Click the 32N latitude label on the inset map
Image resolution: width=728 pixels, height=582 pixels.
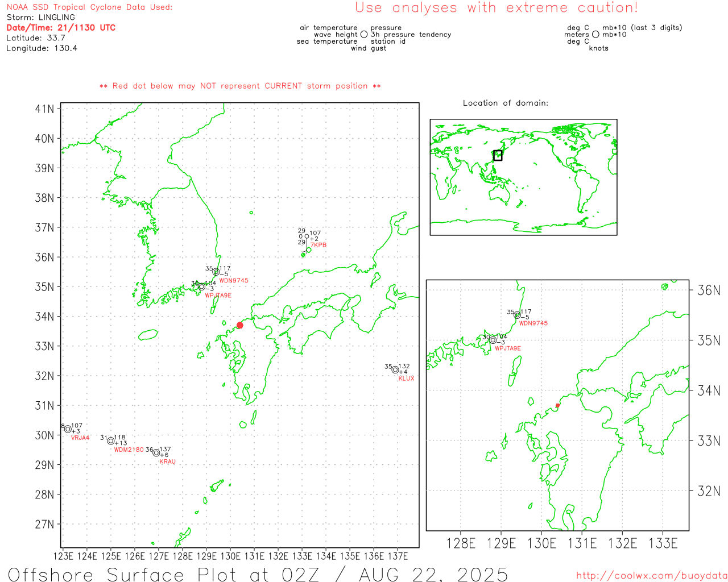point(709,491)
